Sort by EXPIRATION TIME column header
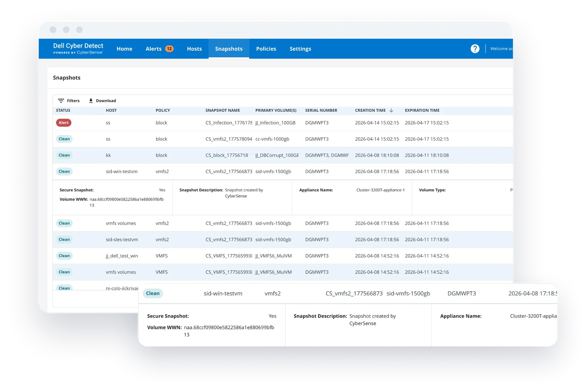 (422, 110)
